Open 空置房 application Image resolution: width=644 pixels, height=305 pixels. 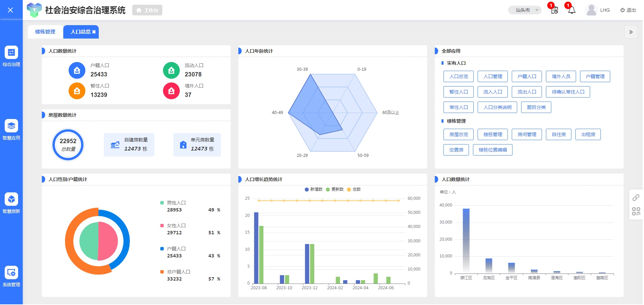456,150
